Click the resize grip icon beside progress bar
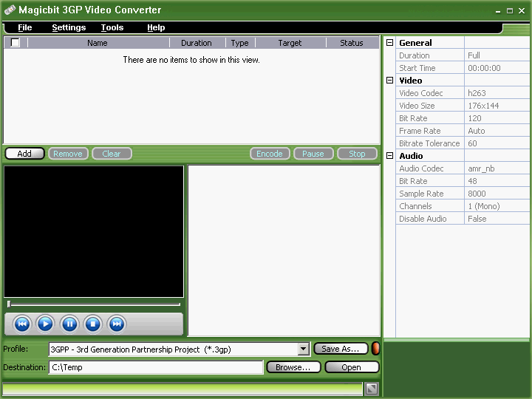The image size is (532, 399). click(x=372, y=389)
